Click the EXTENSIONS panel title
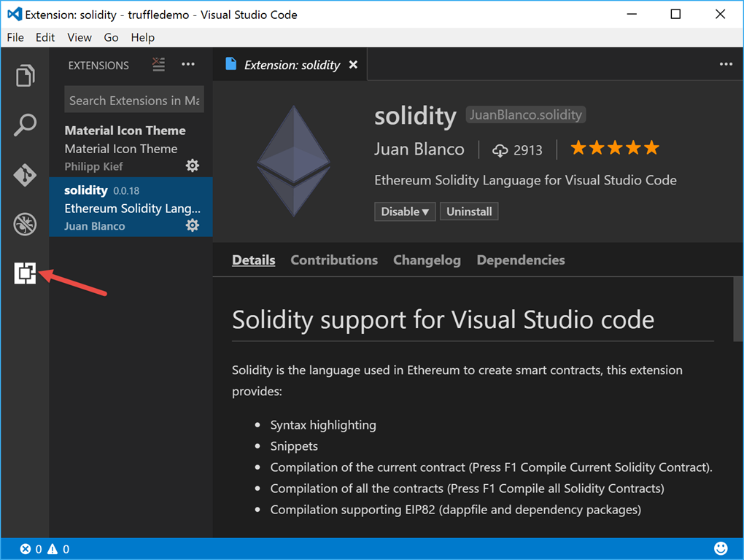744x560 pixels. pos(98,66)
